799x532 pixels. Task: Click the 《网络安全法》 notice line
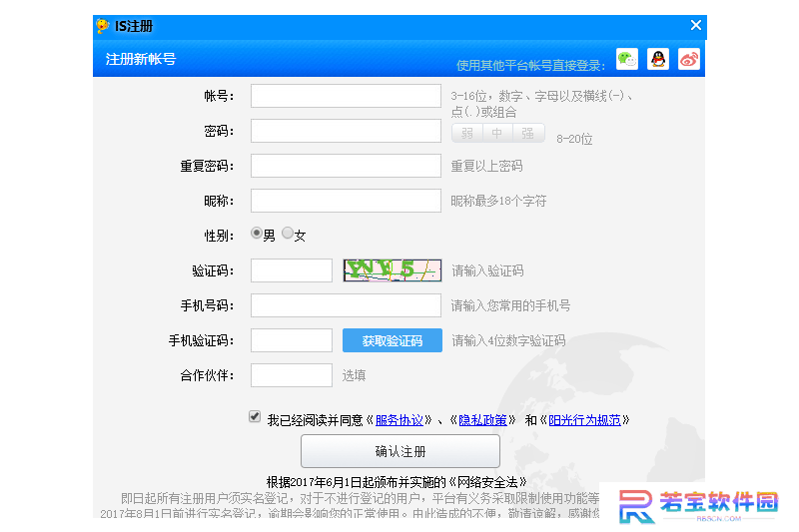point(397,482)
